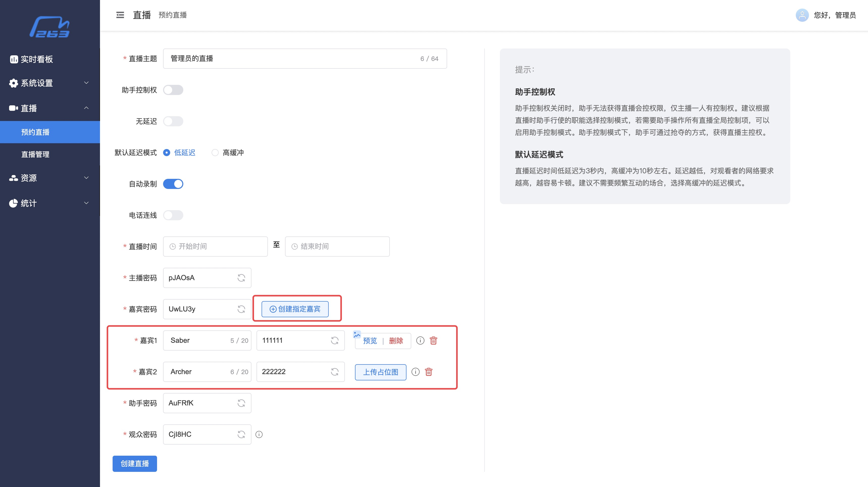Click info icon beside 上传占位图 button
Viewport: 868px width, 487px height.
[415, 372]
